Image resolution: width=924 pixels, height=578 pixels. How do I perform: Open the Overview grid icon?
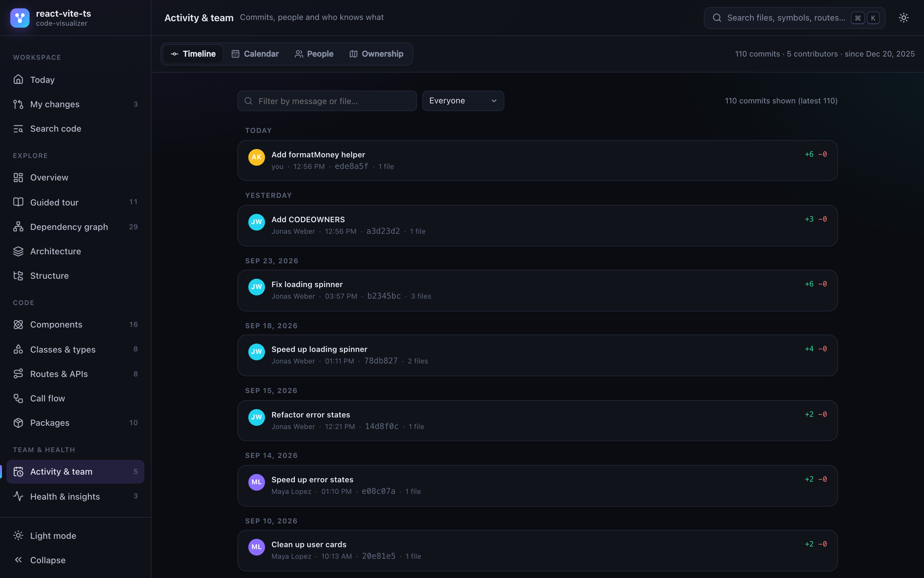pyautogui.click(x=18, y=177)
